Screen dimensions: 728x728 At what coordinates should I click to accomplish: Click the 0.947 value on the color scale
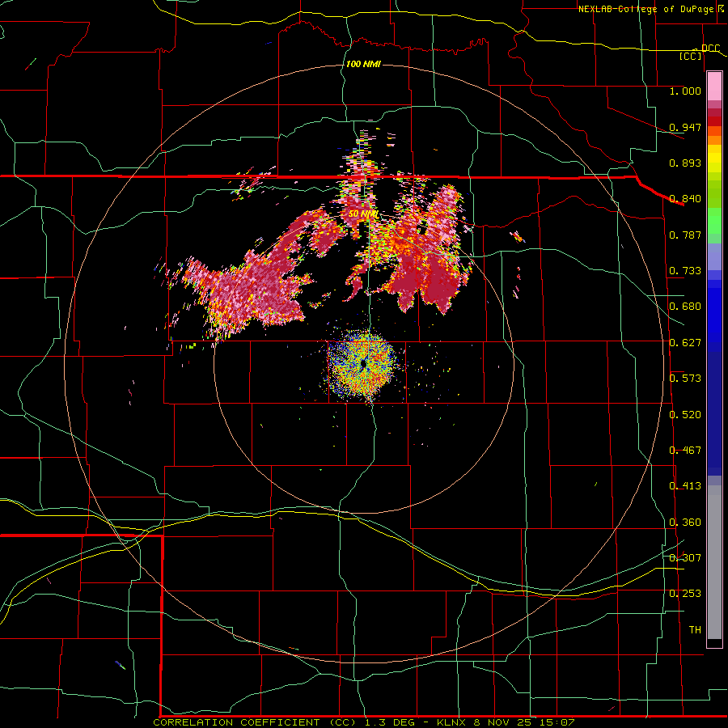click(685, 127)
